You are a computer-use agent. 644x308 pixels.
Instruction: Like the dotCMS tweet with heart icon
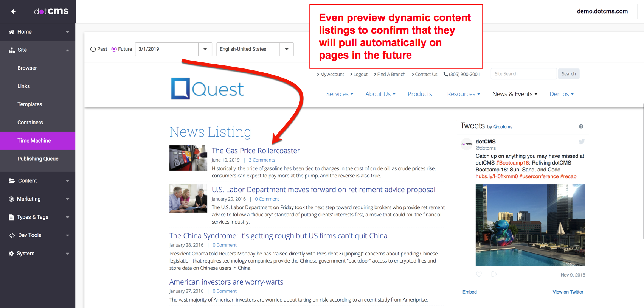pos(479,274)
